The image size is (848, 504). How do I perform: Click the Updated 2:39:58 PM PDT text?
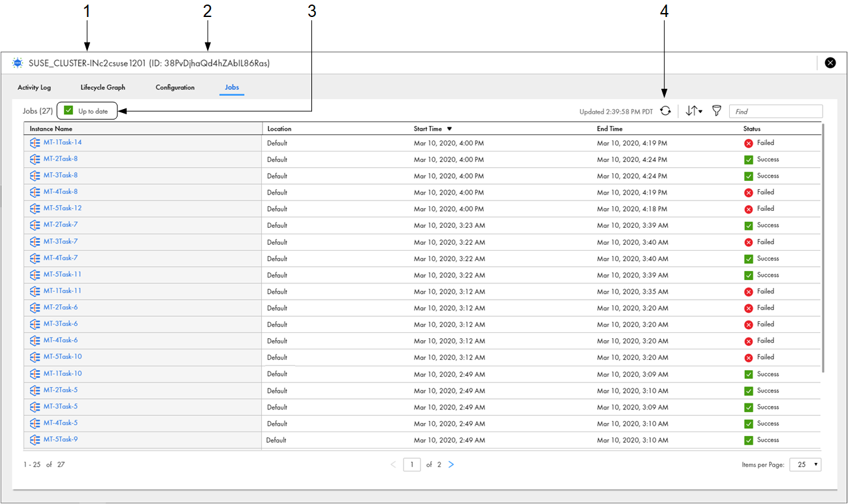[x=616, y=112]
